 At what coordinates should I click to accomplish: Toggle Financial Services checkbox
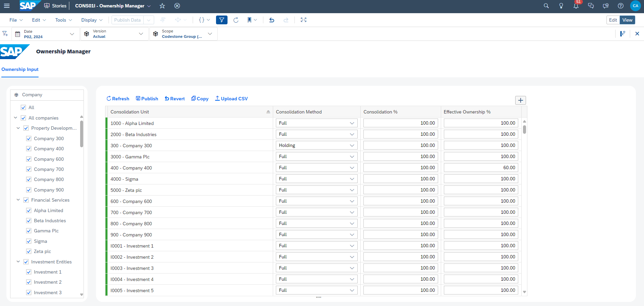26,200
